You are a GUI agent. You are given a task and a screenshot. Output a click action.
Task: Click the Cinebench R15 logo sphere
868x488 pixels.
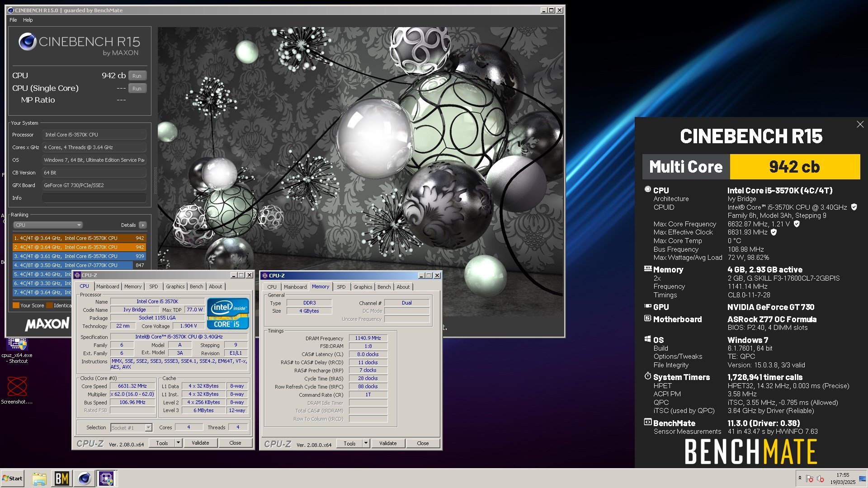(27, 42)
